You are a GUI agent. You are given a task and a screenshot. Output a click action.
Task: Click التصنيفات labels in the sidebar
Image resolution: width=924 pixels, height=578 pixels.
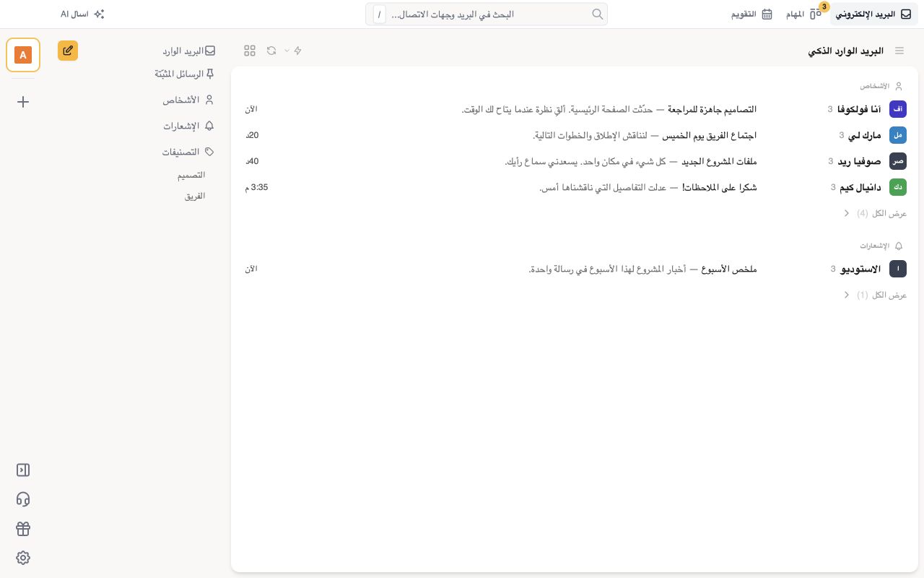coord(188,152)
